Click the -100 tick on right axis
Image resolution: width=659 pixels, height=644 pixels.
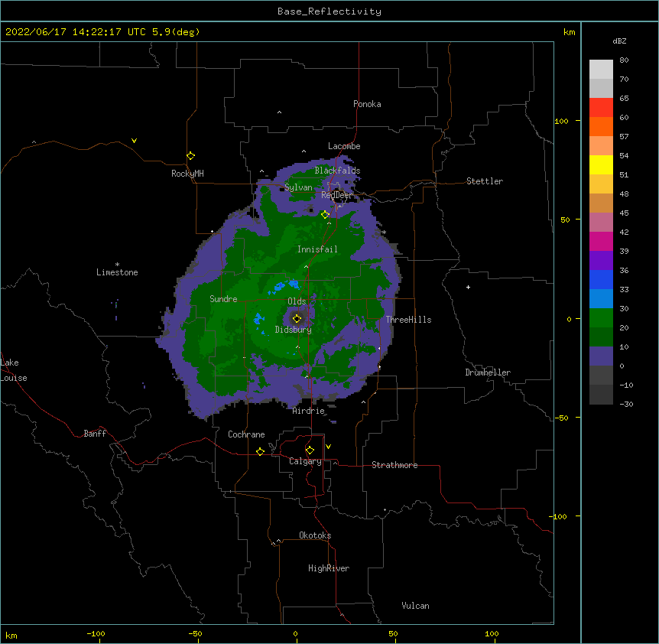tap(558, 516)
